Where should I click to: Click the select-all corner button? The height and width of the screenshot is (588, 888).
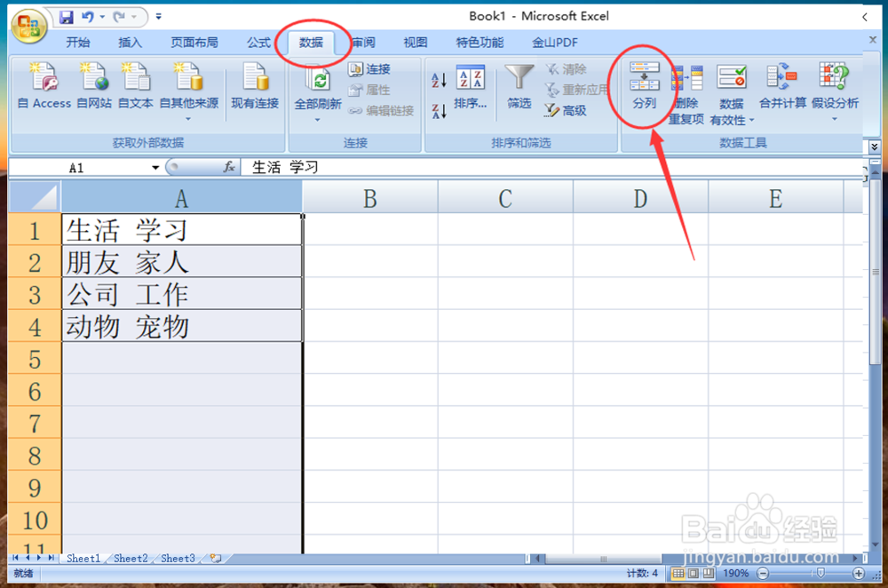coord(35,197)
